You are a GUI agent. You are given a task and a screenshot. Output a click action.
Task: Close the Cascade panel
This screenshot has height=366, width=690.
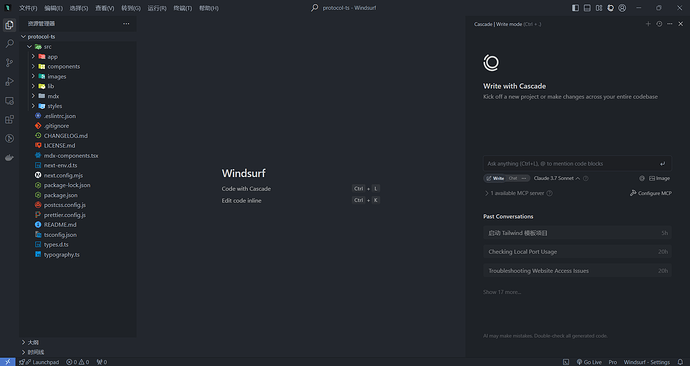(681, 24)
